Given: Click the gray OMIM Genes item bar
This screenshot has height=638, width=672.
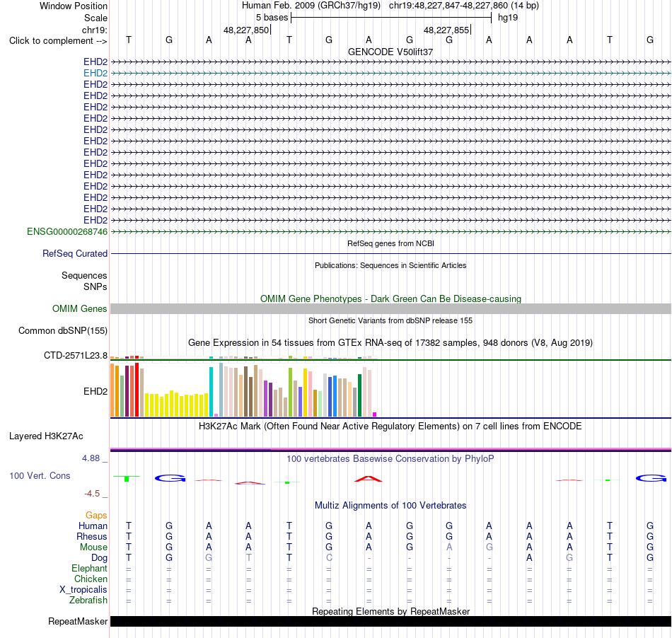Looking at the screenshot, I should point(390,309).
